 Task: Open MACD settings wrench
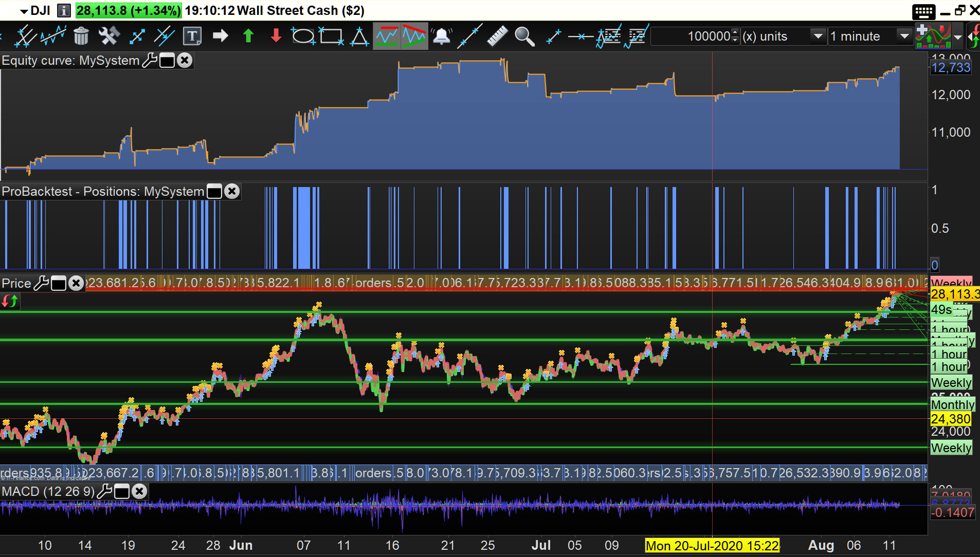pyautogui.click(x=104, y=491)
